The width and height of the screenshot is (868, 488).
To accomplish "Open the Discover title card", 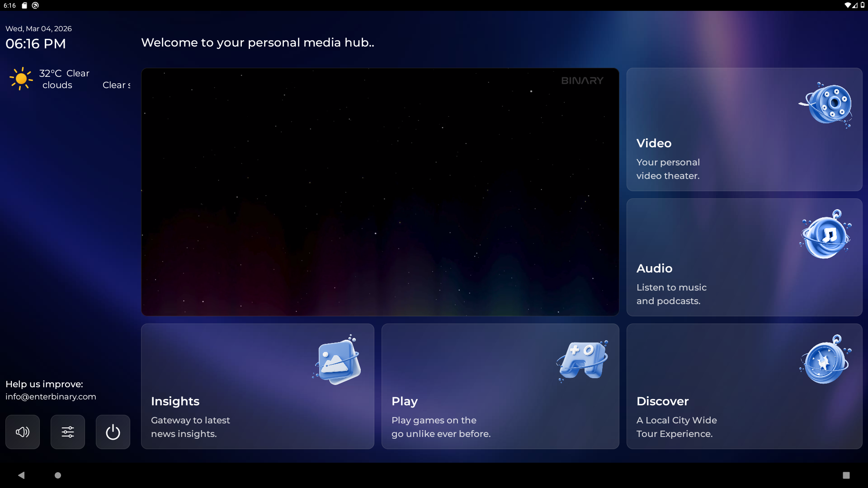I will click(744, 386).
